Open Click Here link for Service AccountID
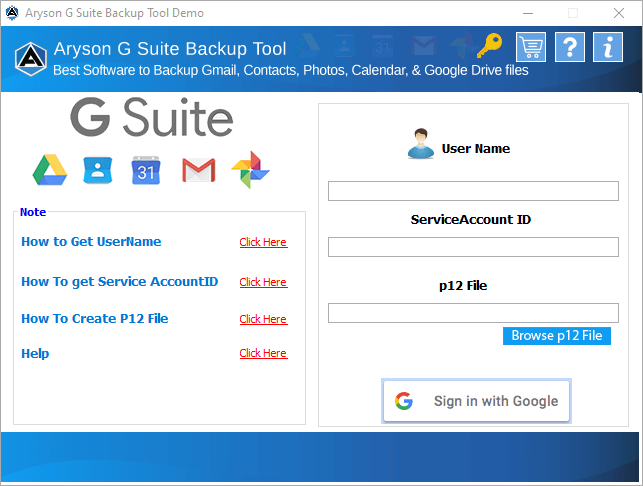The width and height of the screenshot is (643, 486). coord(263,282)
